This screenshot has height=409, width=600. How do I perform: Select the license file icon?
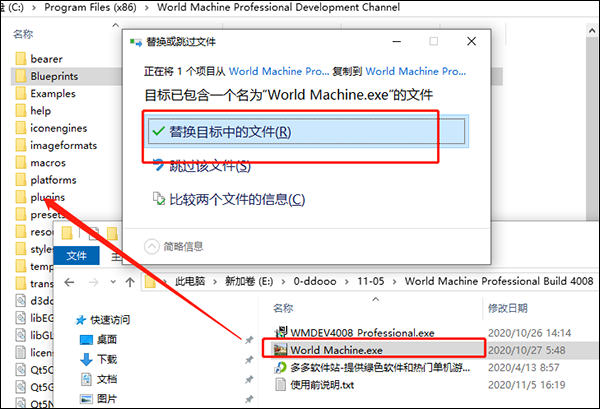coord(21,352)
